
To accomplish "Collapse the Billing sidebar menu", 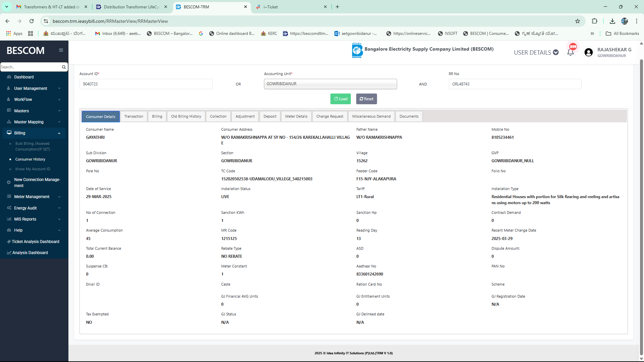I will point(34,133).
